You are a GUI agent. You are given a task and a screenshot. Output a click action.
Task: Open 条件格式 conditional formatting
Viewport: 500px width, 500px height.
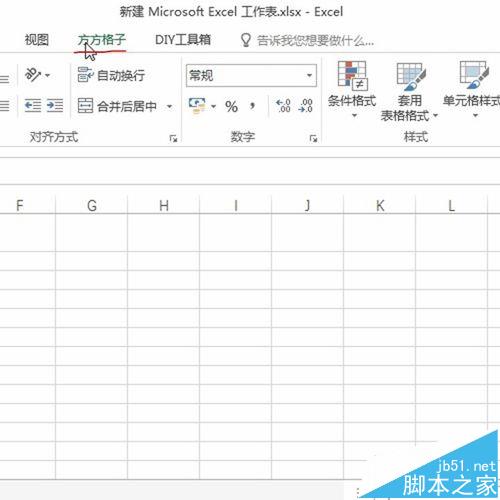tap(352, 90)
